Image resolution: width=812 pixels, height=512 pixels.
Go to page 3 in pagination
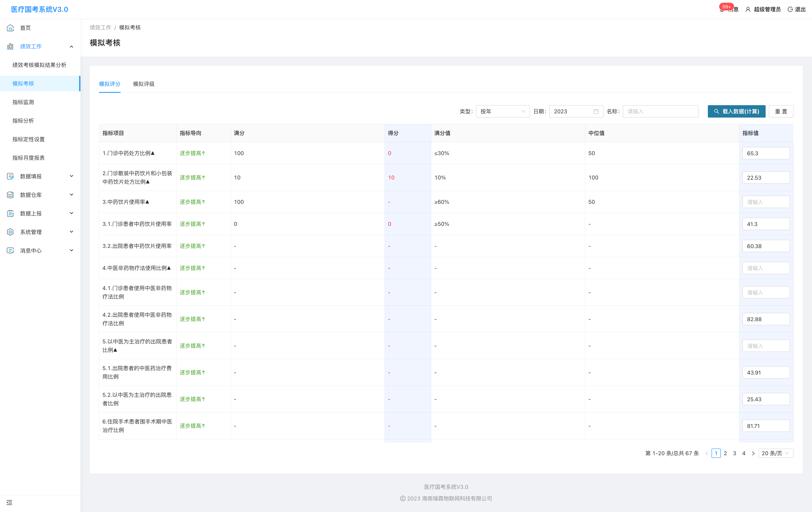735,453
